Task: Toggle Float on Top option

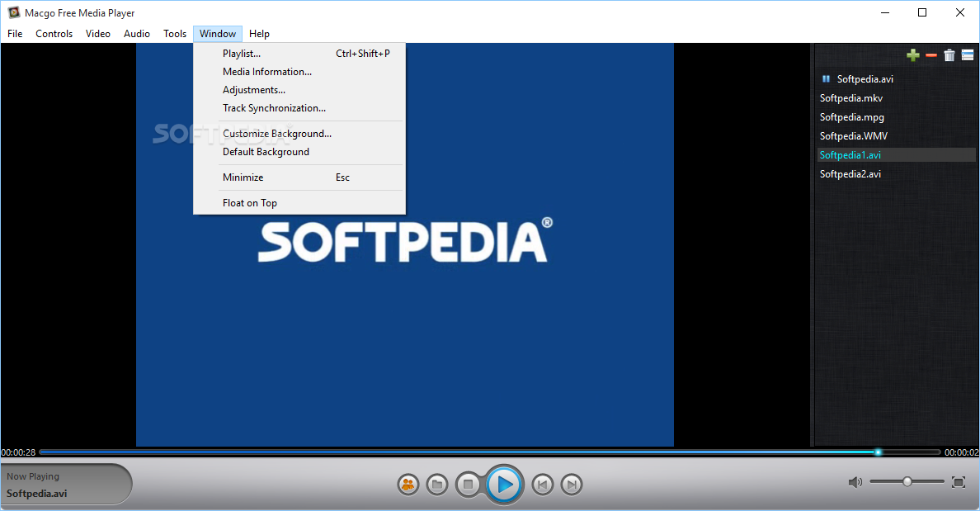Action: [299, 203]
